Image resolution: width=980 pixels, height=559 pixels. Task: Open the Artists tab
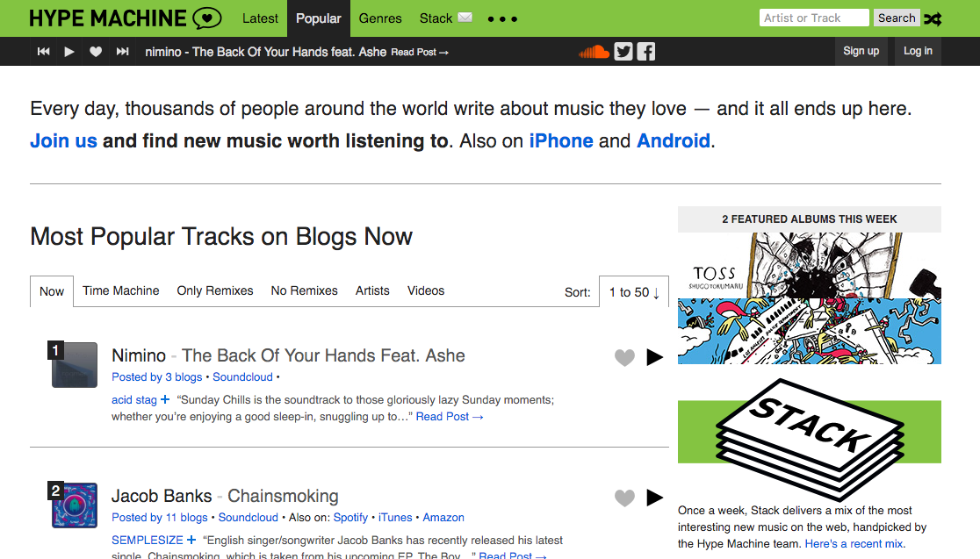point(372,290)
